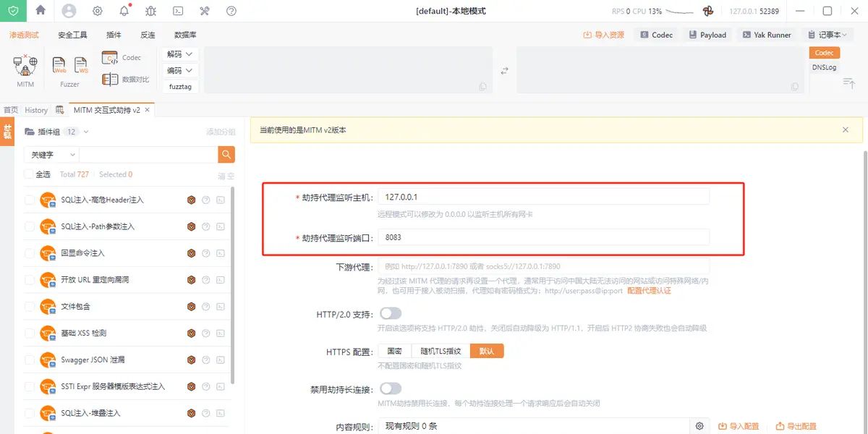The width and height of the screenshot is (868, 434).
Task: Expand the 解码 dropdown
Action: 181,54
